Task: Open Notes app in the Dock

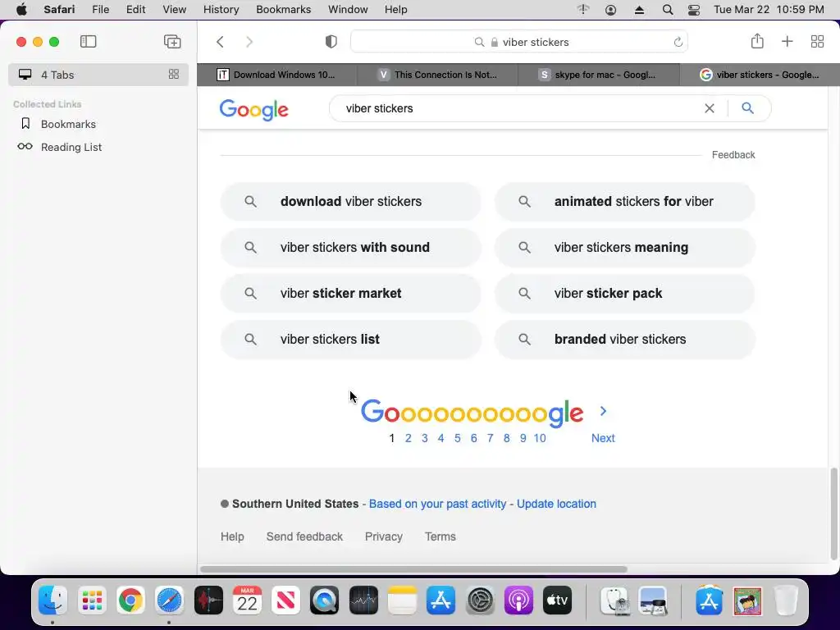Action: [402, 600]
